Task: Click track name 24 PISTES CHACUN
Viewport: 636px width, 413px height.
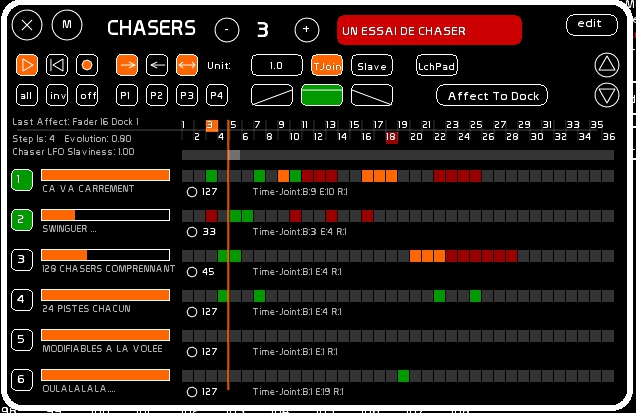Action: pos(86,309)
